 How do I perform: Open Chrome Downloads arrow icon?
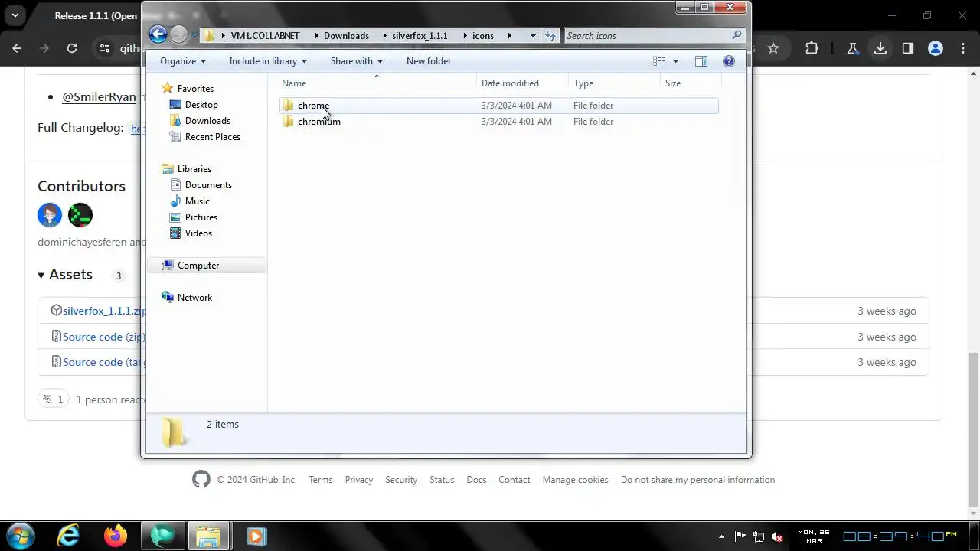pos(880,48)
